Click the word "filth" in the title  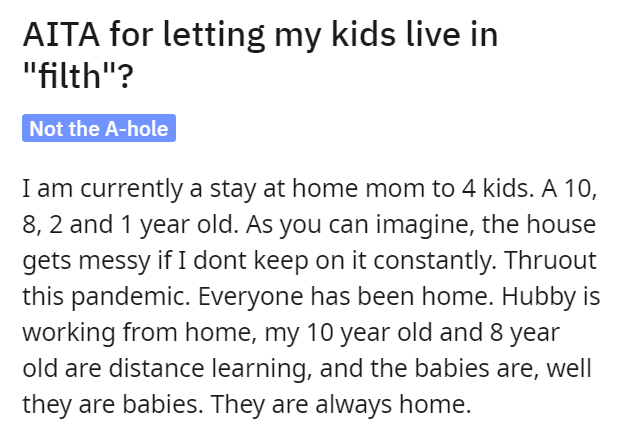pos(70,75)
